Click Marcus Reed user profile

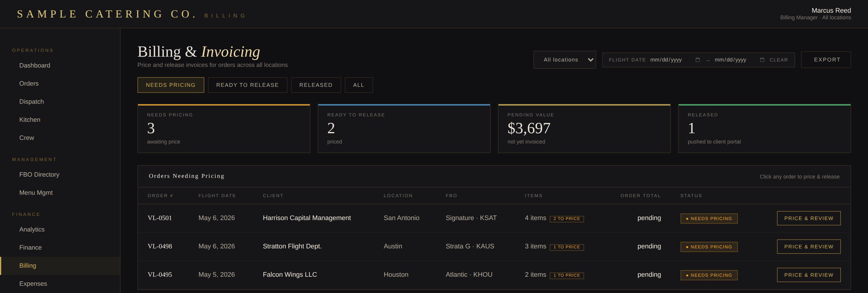[x=816, y=14]
